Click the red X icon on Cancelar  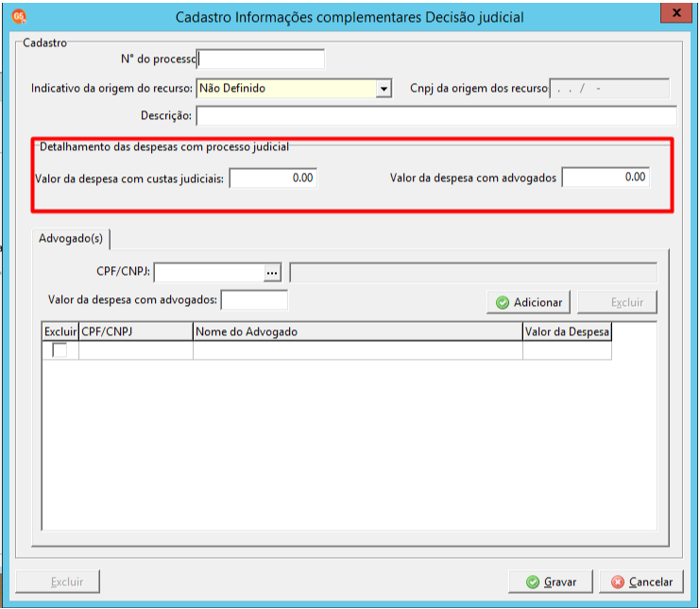coord(618,583)
